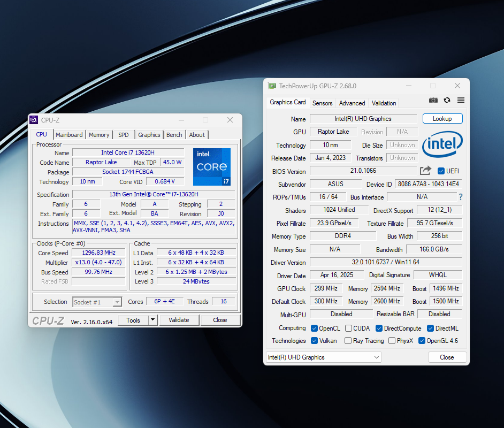Open the Sensors tab in GPU-Z
This screenshot has height=428, width=504.
pyautogui.click(x=322, y=103)
